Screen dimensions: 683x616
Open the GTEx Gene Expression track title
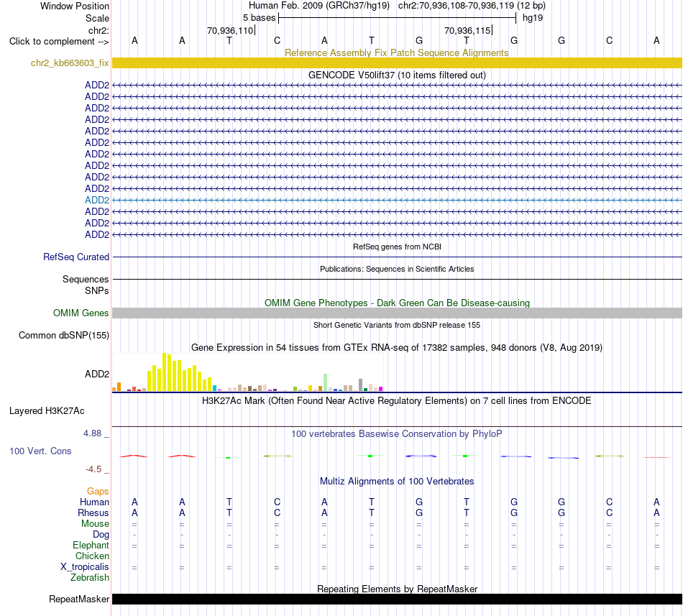pyautogui.click(x=397, y=347)
